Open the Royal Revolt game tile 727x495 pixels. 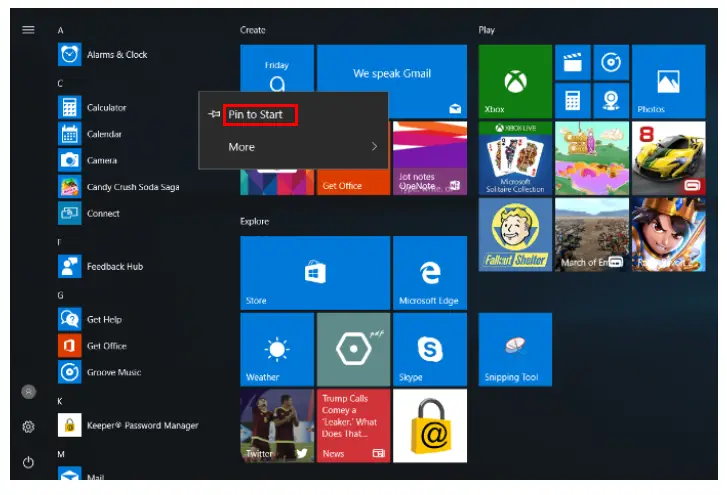pyautogui.click(x=669, y=235)
